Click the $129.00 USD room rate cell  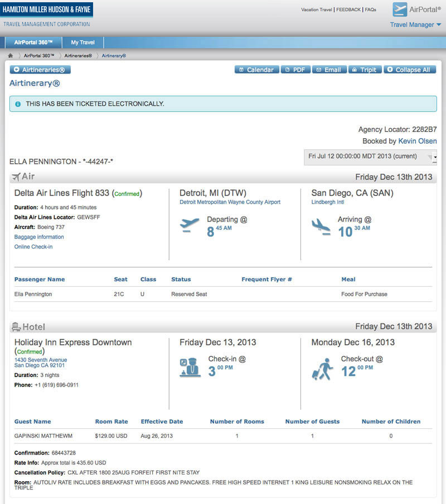(111, 436)
